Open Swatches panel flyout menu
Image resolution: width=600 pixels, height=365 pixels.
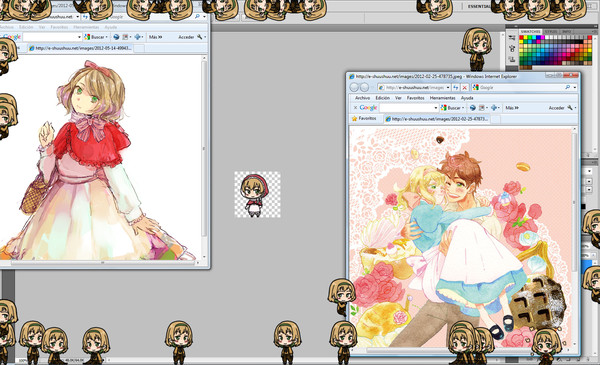(x=594, y=32)
